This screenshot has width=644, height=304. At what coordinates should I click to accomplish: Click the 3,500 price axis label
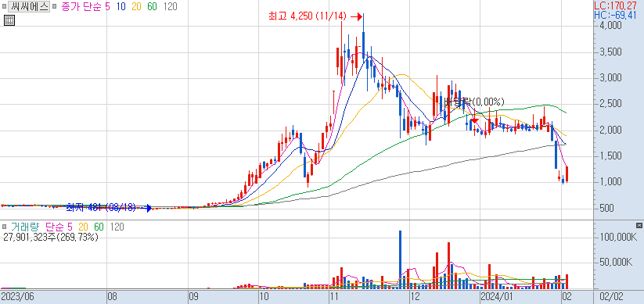pos(610,52)
